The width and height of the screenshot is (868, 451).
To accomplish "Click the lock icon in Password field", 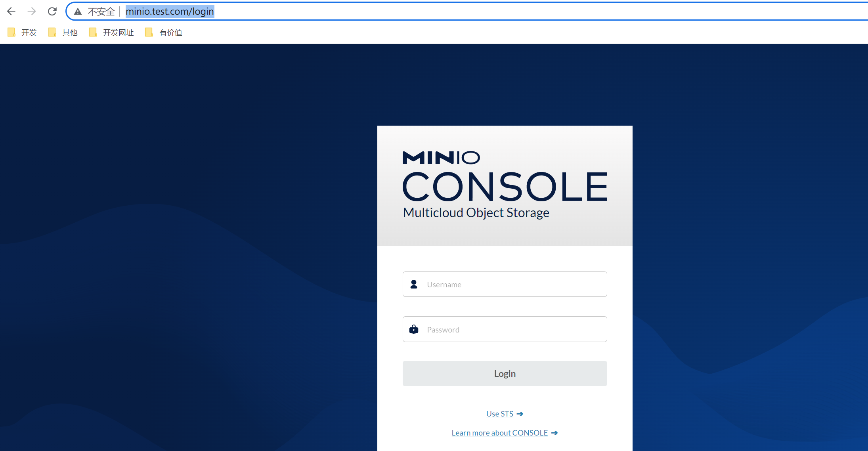I will (414, 329).
